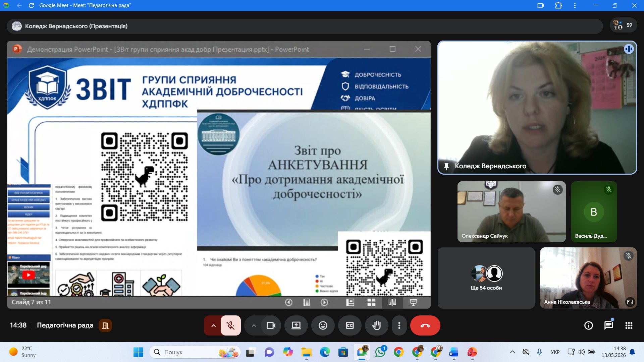Toggle the camera on or off
Viewport: 644px width, 362px height.
(x=271, y=325)
